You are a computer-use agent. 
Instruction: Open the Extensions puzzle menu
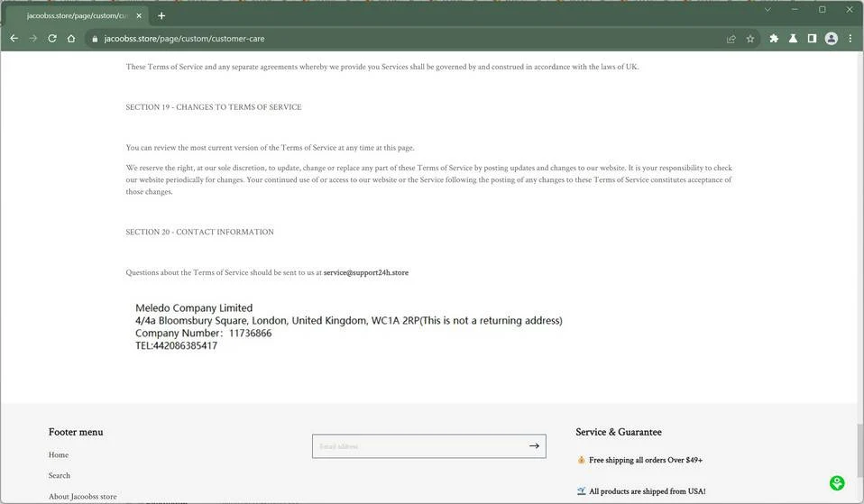tap(774, 39)
